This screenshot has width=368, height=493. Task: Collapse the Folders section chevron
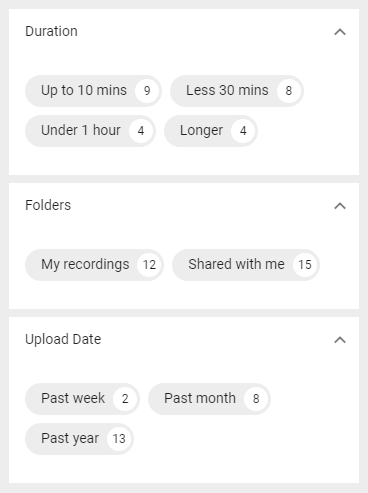pyautogui.click(x=340, y=206)
